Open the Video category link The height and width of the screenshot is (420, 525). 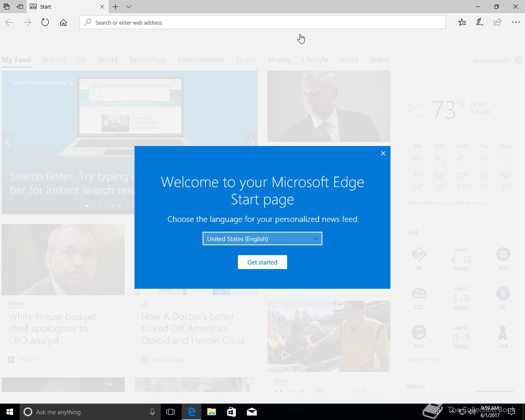tap(281, 381)
